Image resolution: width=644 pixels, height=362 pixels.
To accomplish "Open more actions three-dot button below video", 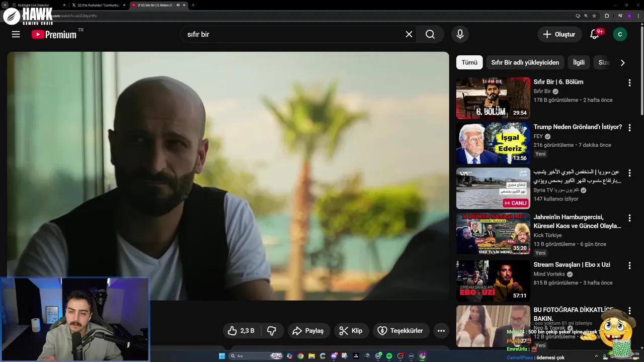I will pos(441,331).
